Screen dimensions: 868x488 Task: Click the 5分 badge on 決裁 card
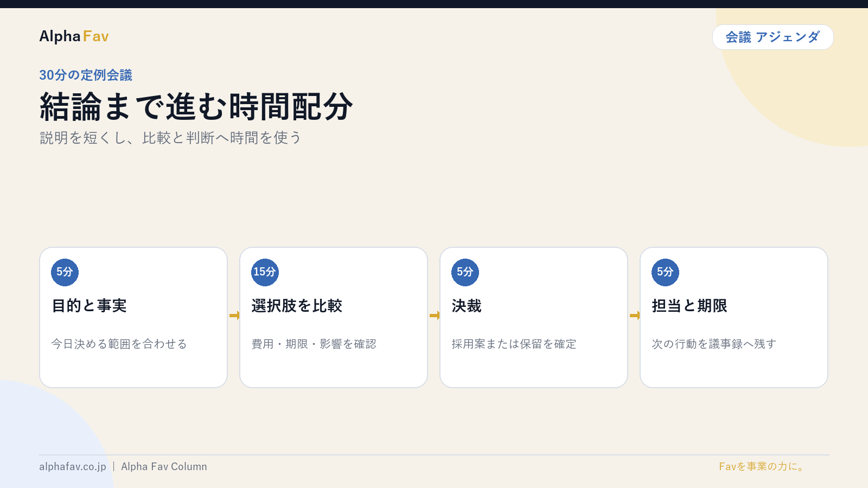click(465, 272)
